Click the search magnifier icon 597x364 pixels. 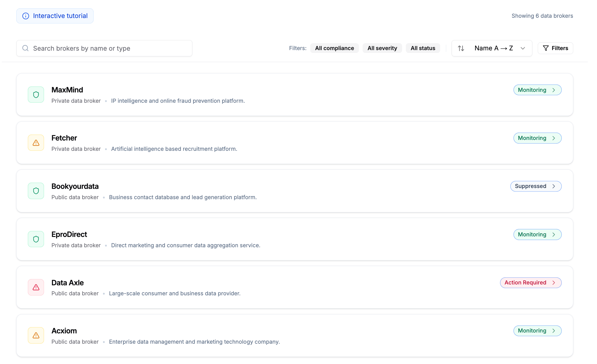[25, 48]
